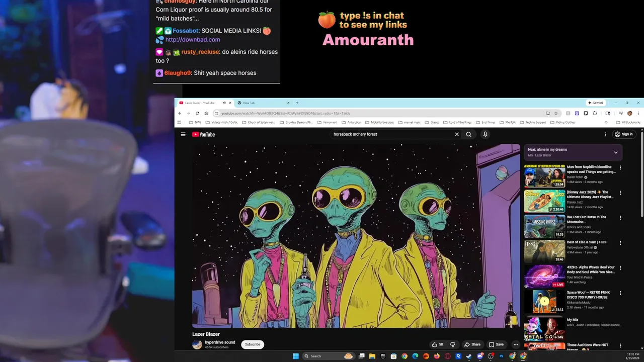The height and width of the screenshot is (362, 644).
Task: Open hyperdrive sound channel avatar
Action: (x=197, y=344)
